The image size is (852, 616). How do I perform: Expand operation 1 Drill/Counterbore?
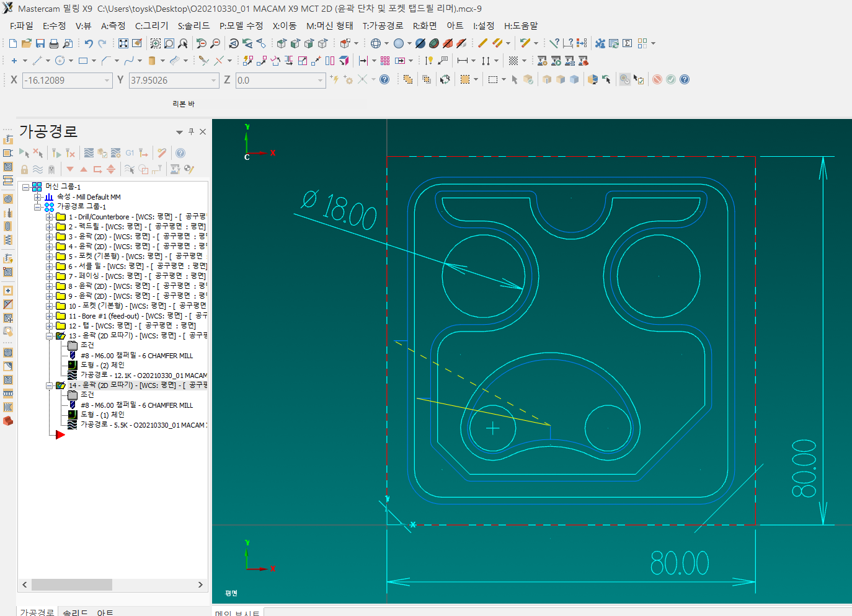coord(49,217)
